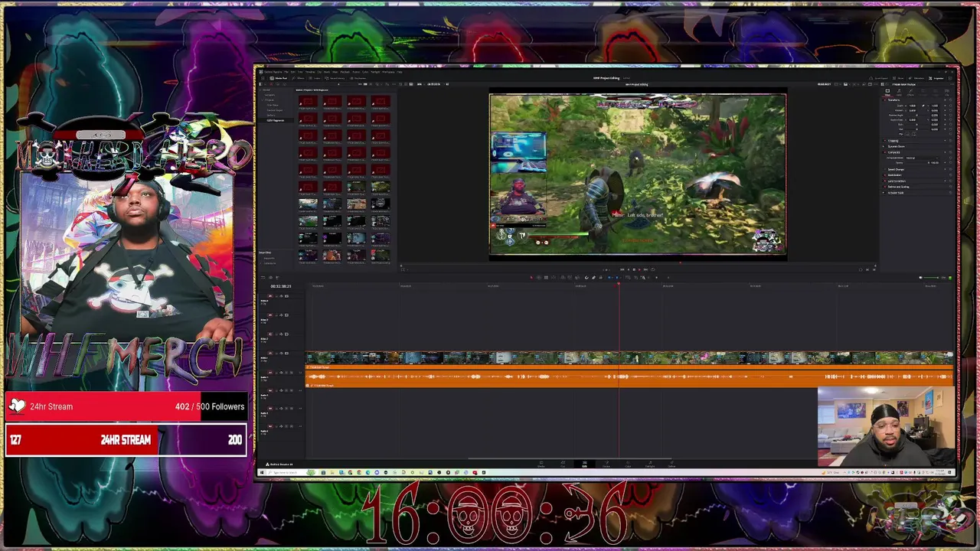Go to the Fairlight page
Viewport: 980px width, 551px height.
point(650,464)
